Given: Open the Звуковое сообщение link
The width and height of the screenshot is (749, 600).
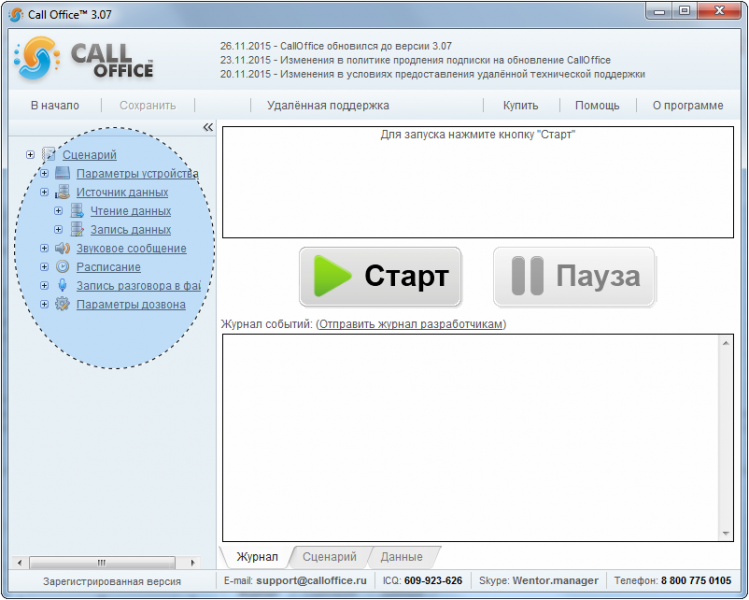Looking at the screenshot, I should pyautogui.click(x=131, y=248).
